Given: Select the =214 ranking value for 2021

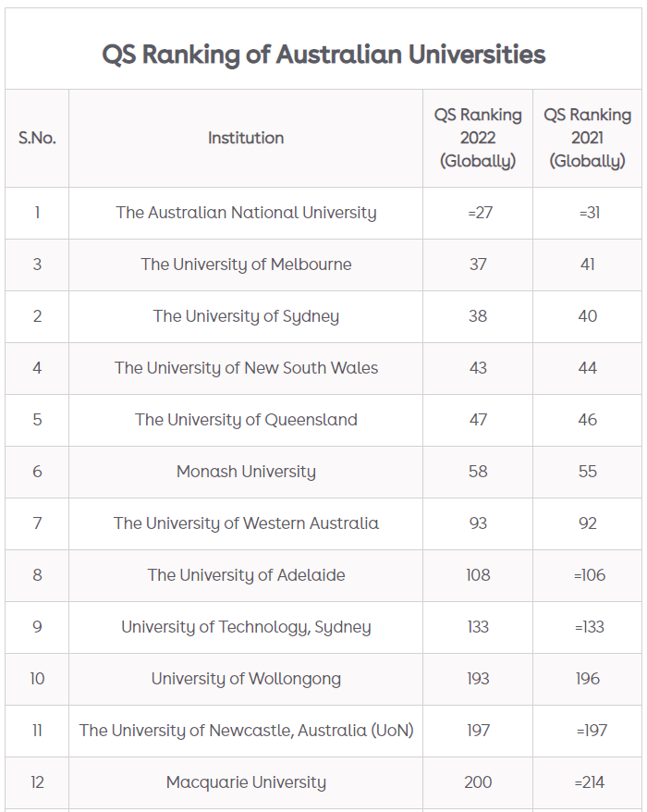Looking at the screenshot, I should 590,782.
